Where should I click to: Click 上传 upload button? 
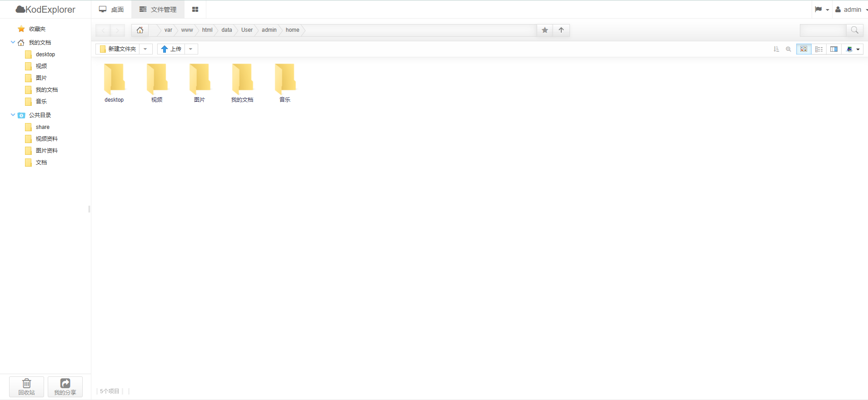coord(171,49)
